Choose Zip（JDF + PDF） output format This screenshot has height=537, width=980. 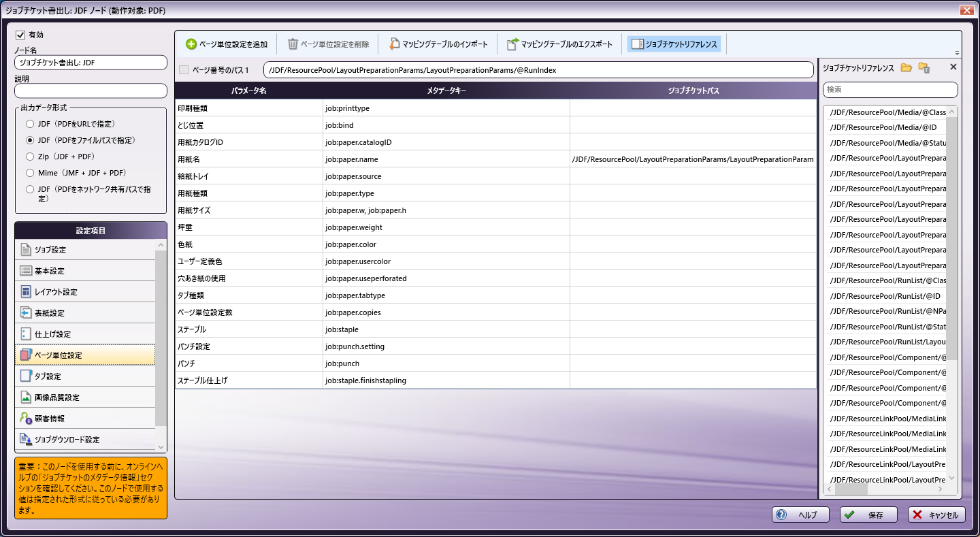point(30,157)
